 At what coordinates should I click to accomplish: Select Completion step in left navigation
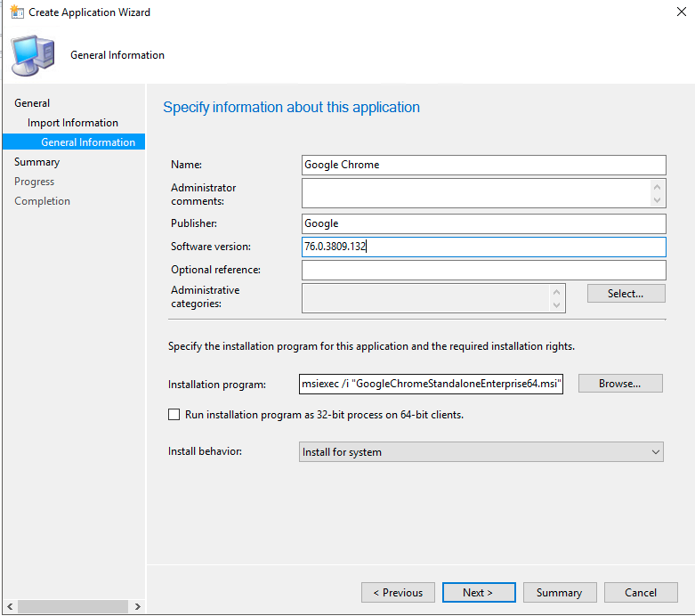pos(42,201)
